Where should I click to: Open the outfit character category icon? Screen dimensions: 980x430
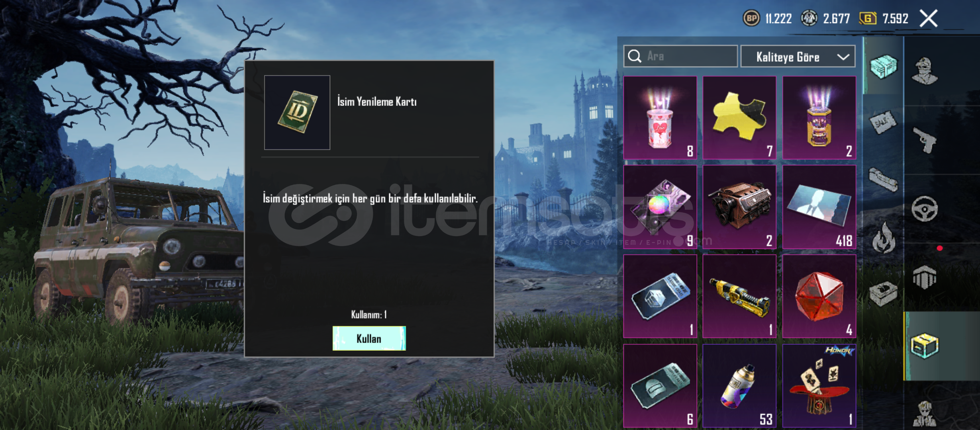[925, 71]
